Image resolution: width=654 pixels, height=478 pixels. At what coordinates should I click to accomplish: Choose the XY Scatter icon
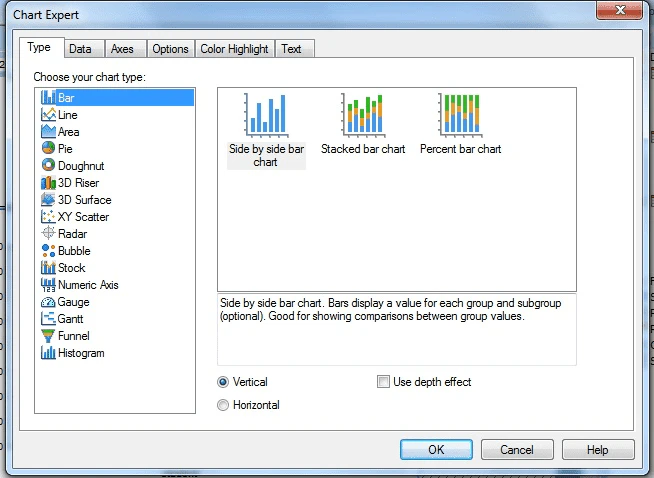click(48, 216)
